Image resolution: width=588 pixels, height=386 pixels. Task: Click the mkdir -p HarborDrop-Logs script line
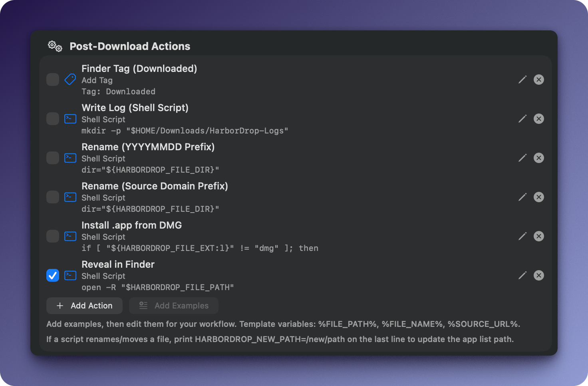[x=185, y=131]
